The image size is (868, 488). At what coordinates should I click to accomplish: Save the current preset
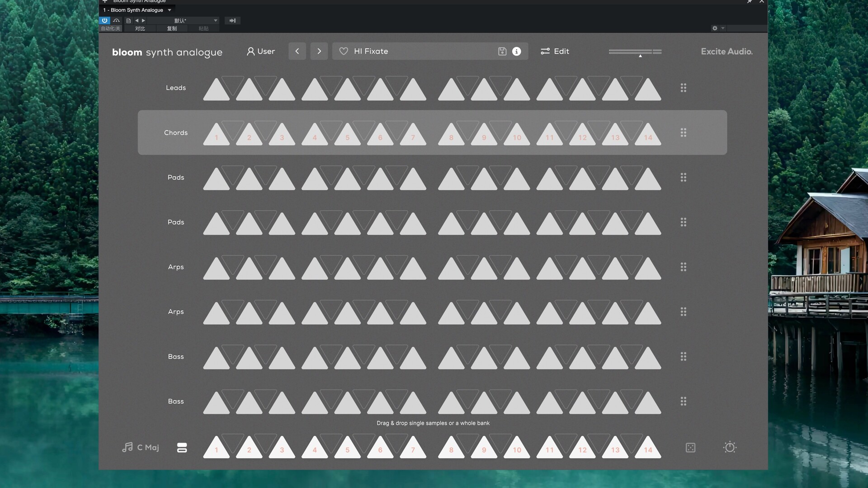coord(502,52)
